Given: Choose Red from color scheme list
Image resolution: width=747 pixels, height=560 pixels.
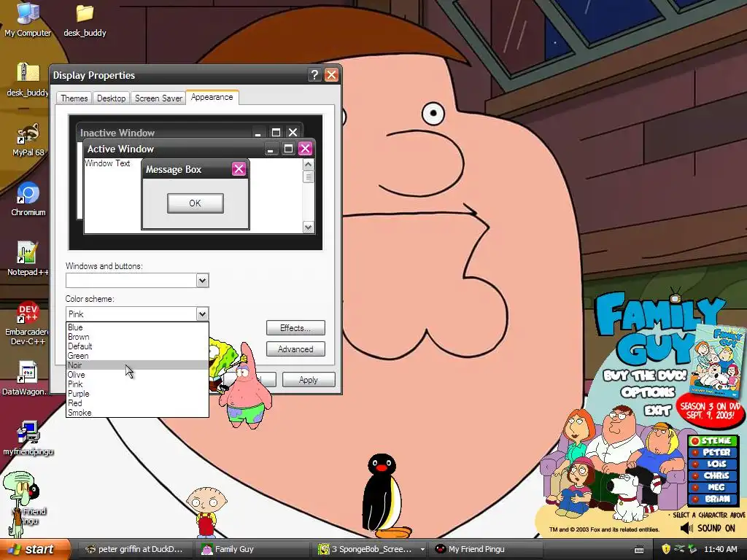Looking at the screenshot, I should point(137,403).
